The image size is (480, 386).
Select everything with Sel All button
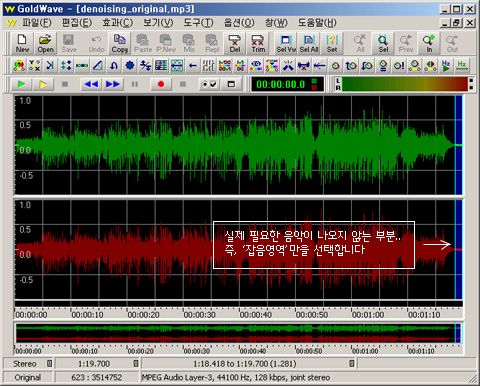pos(309,43)
